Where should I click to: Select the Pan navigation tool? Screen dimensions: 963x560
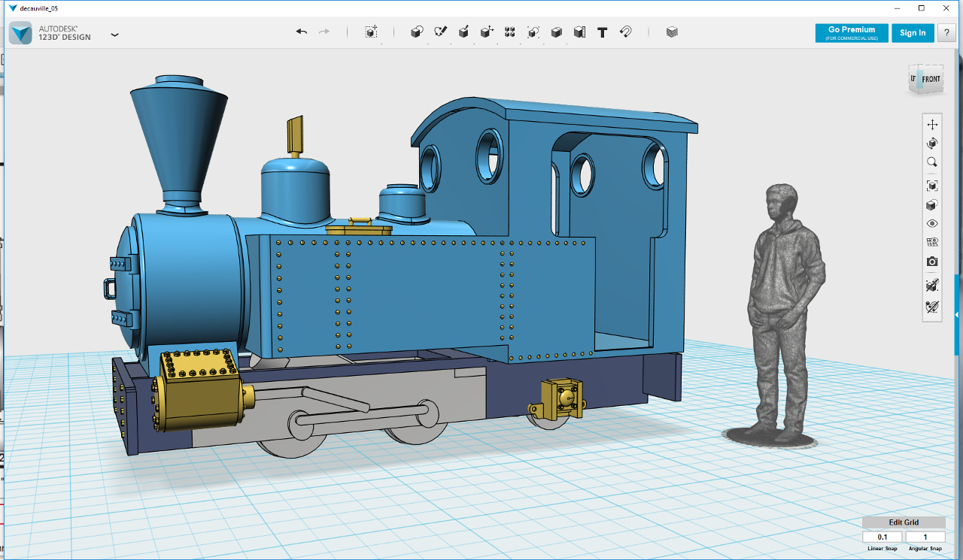pos(932,125)
